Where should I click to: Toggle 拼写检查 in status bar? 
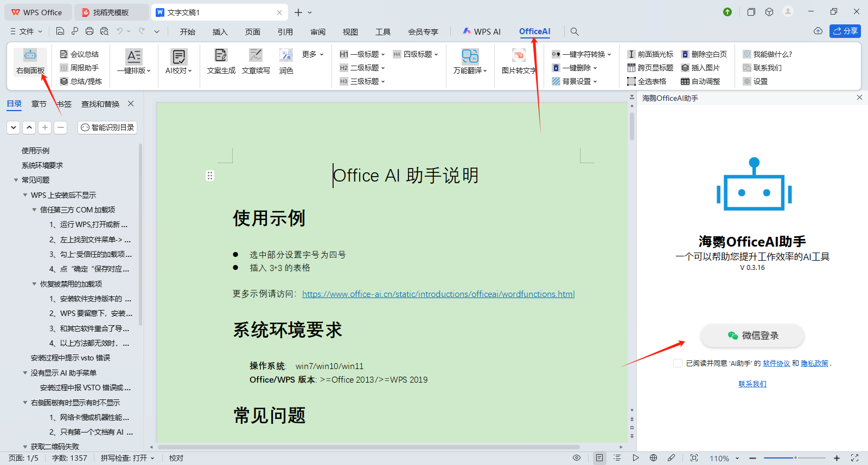[x=127, y=458]
